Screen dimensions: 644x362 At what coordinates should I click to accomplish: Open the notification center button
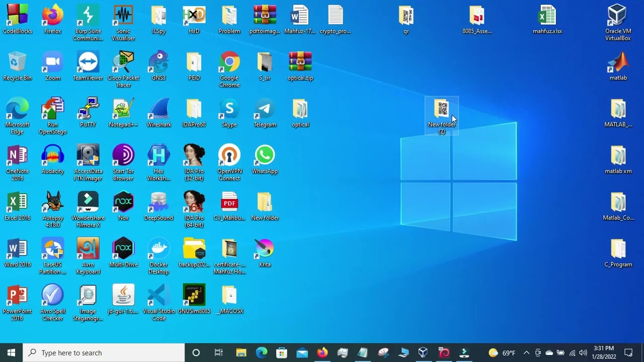tap(628, 352)
